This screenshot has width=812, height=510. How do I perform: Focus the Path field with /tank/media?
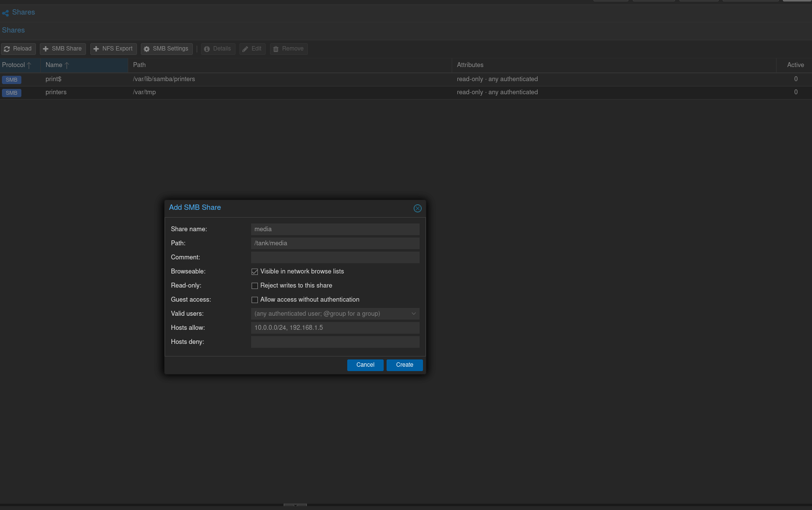coord(335,243)
